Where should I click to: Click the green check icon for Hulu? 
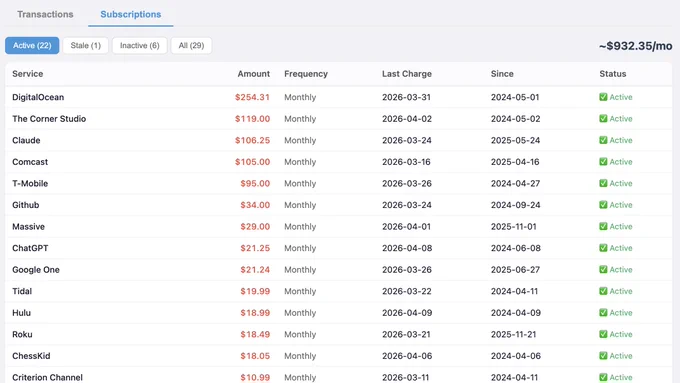pos(603,313)
